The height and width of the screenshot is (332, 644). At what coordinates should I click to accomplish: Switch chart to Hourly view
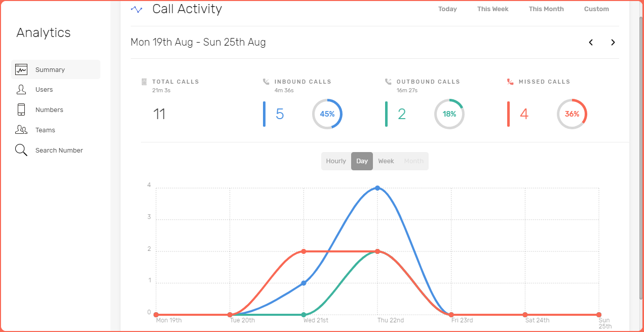[x=336, y=161]
